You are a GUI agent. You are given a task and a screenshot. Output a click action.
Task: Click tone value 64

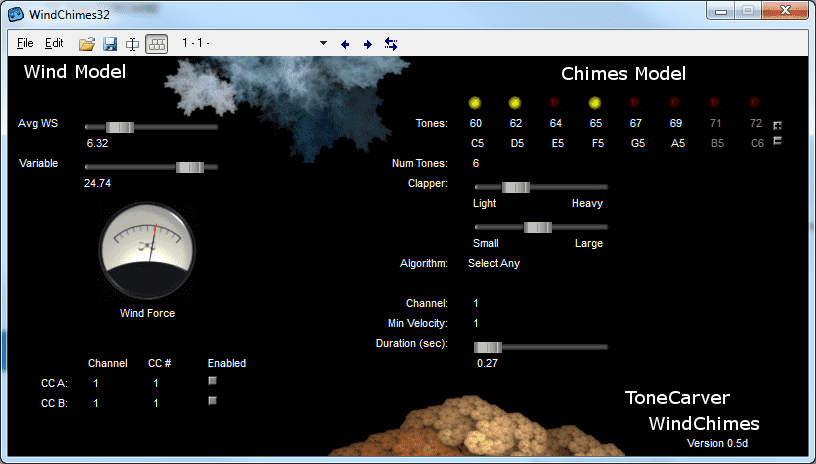click(556, 123)
